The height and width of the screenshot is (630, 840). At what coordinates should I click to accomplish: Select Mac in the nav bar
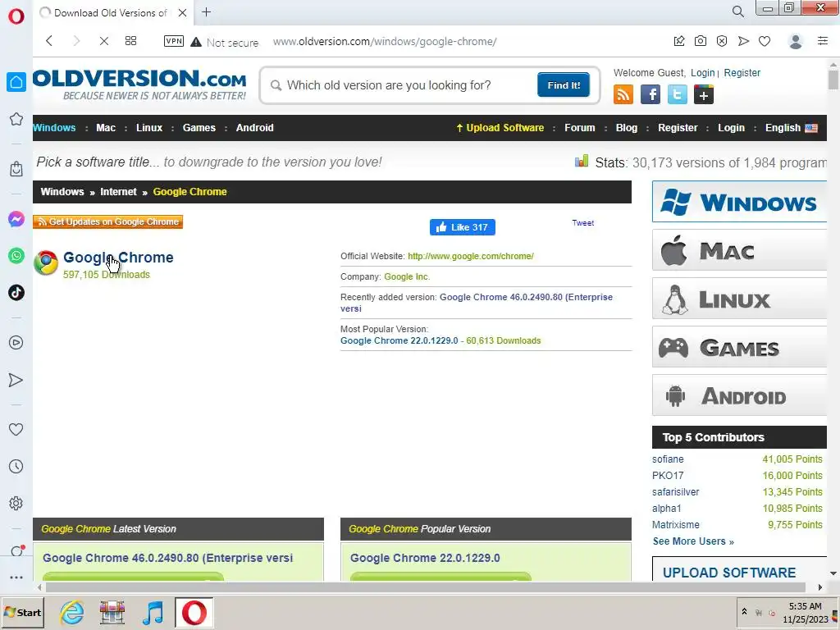(106, 127)
